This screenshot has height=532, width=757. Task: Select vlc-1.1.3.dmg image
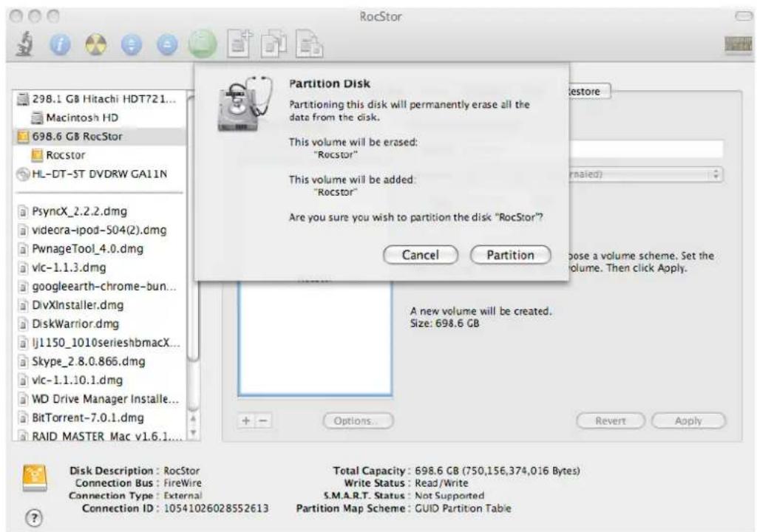tap(99, 268)
